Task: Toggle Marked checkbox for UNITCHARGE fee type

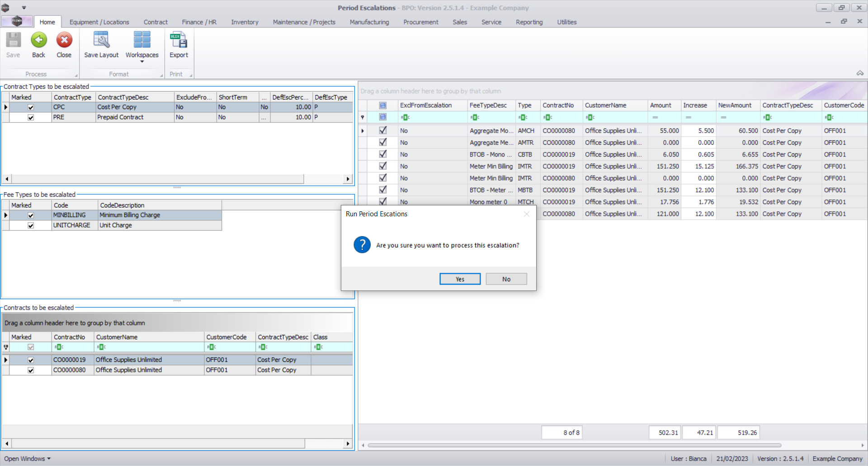Action: pos(31,225)
